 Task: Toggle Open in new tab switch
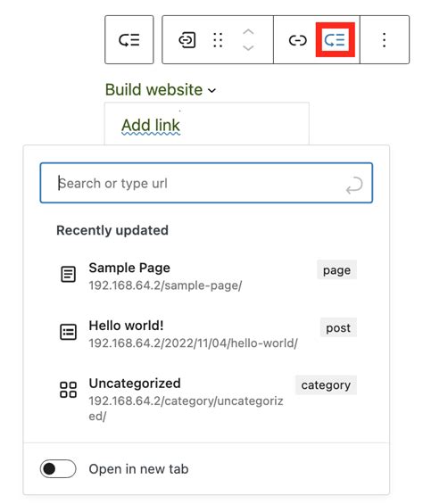pos(58,469)
